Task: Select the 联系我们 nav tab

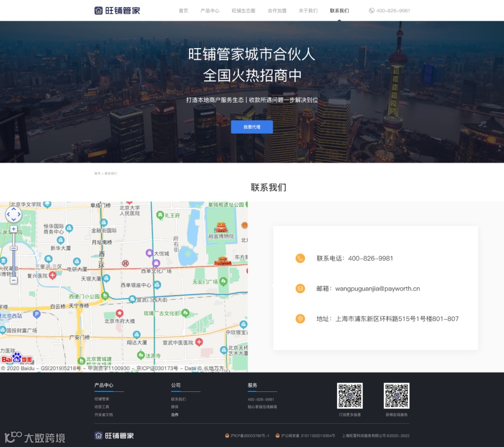Action: (339, 11)
